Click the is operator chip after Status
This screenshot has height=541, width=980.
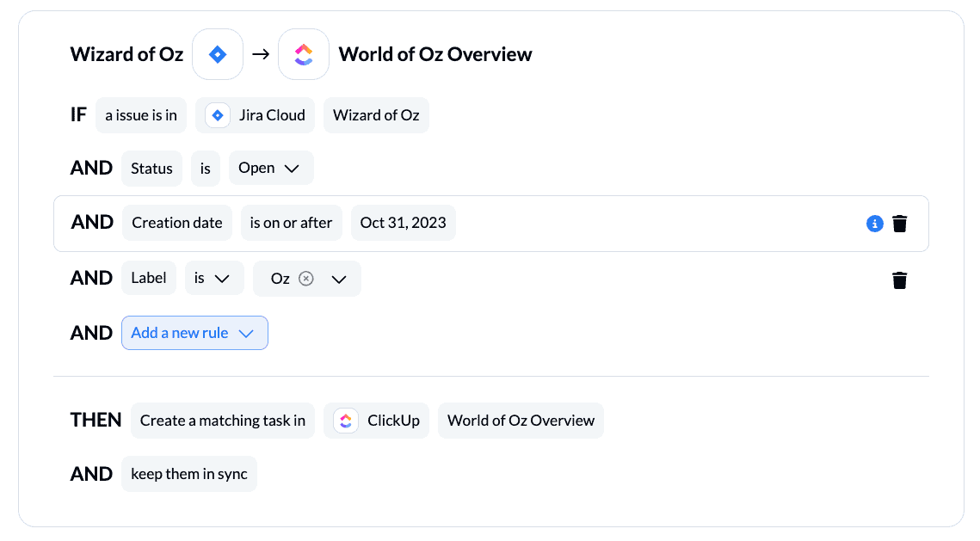206,169
